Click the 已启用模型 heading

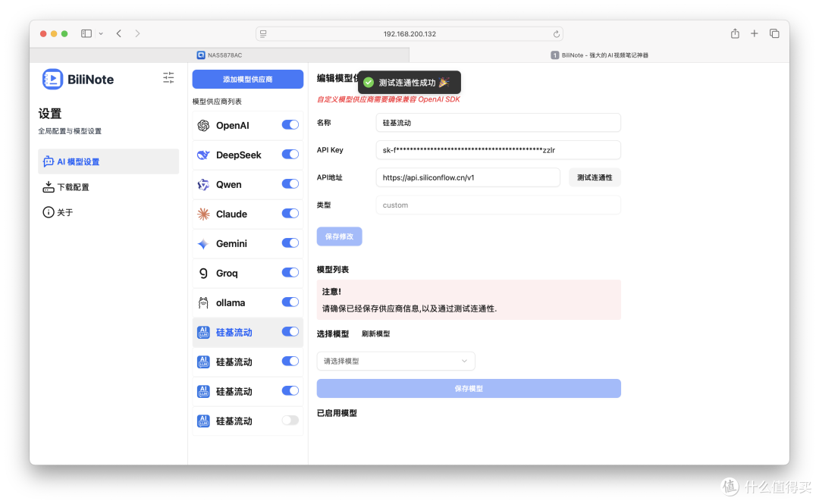[337, 413]
